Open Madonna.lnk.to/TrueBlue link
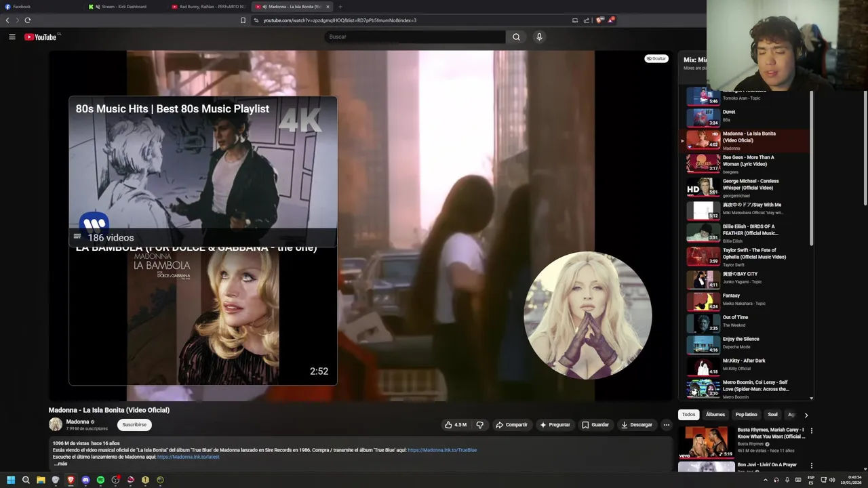Screen dimensions: 868x488 (x=442, y=450)
